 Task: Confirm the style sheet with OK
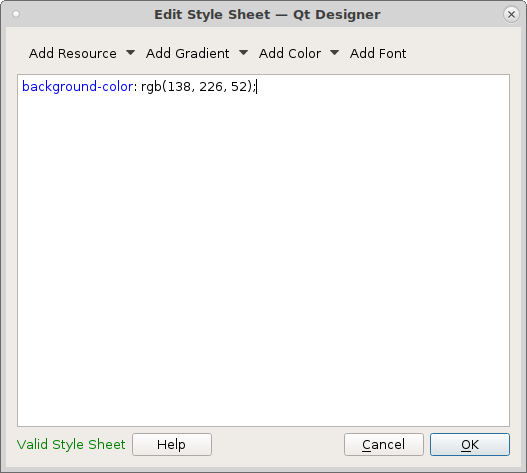click(x=470, y=444)
